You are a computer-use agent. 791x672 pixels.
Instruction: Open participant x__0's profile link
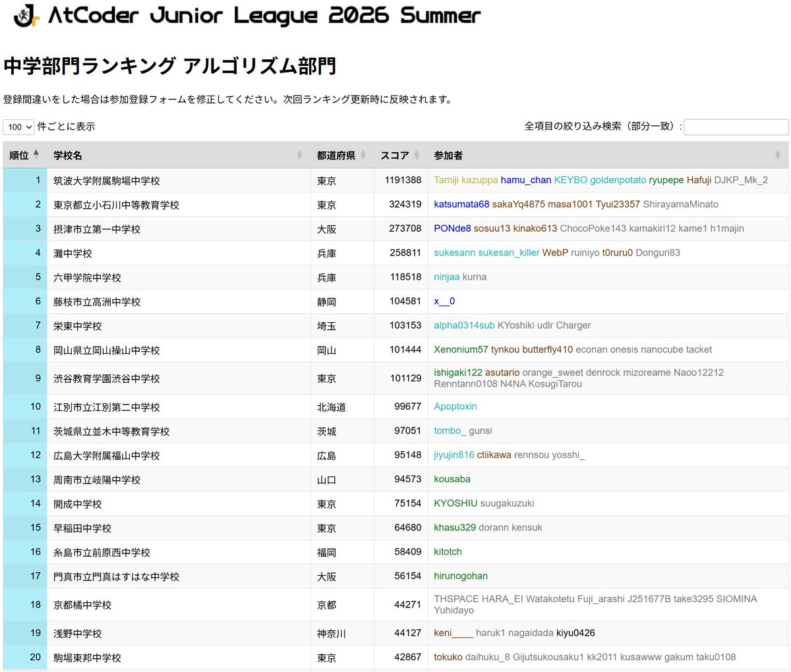444,301
